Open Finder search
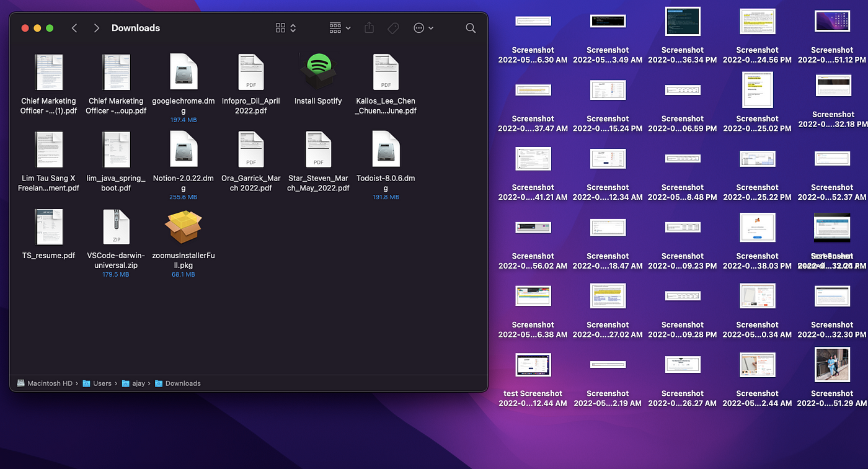Viewport: 868px width, 469px height. click(471, 28)
